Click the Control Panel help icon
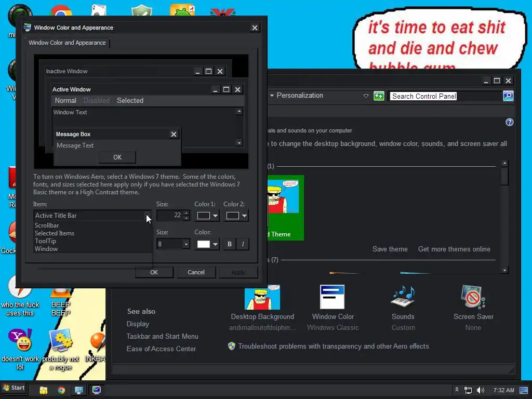 tap(509, 122)
